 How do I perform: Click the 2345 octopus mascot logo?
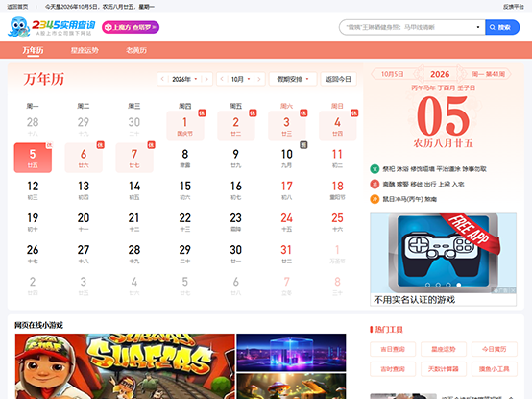point(19,27)
